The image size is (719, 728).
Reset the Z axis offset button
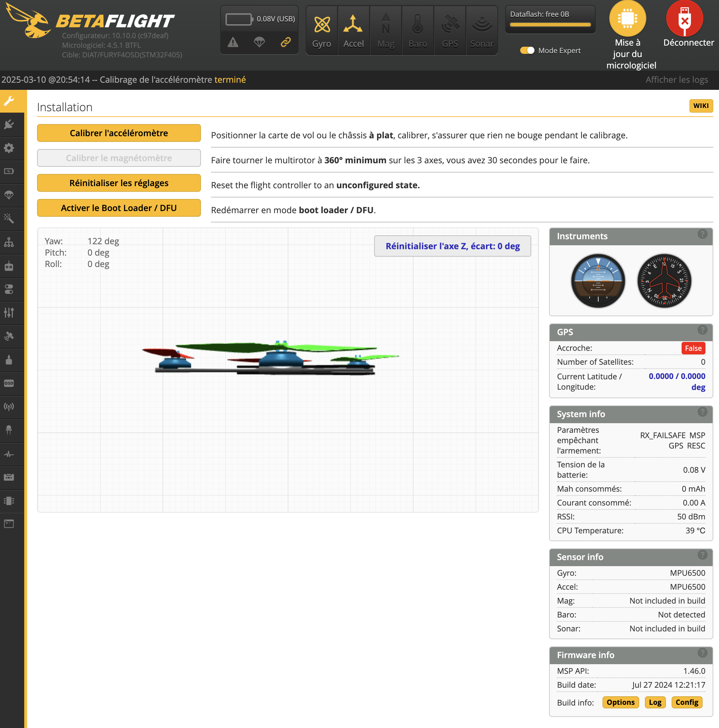tap(452, 246)
